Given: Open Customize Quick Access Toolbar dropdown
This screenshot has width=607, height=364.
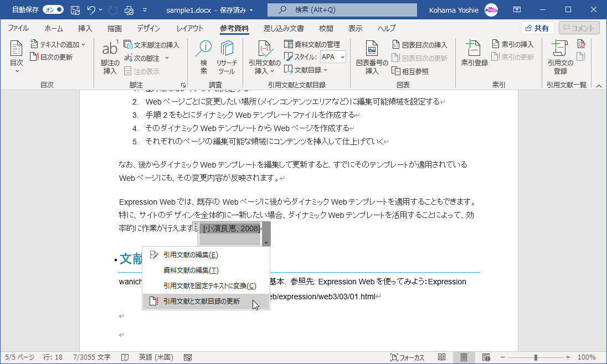Looking at the screenshot, I should point(145,10).
